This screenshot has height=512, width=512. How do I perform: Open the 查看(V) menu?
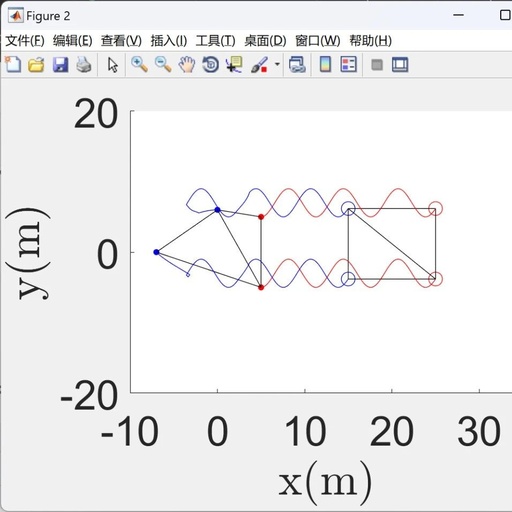(121, 41)
